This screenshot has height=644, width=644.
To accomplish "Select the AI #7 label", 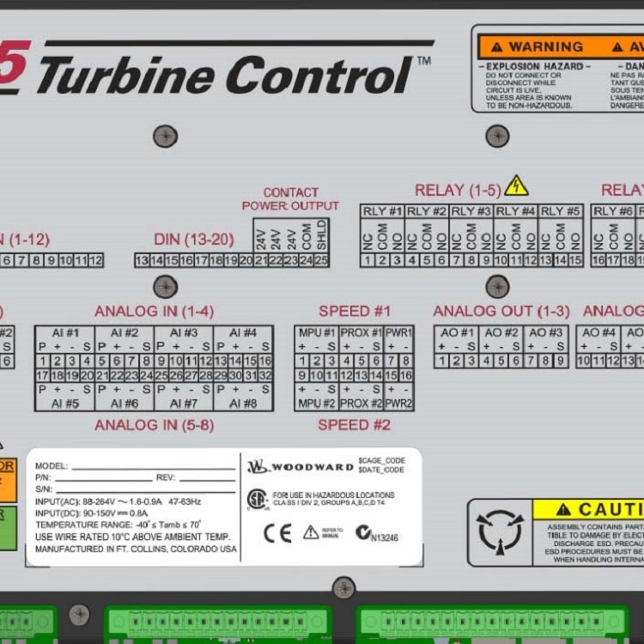I will click(184, 404).
